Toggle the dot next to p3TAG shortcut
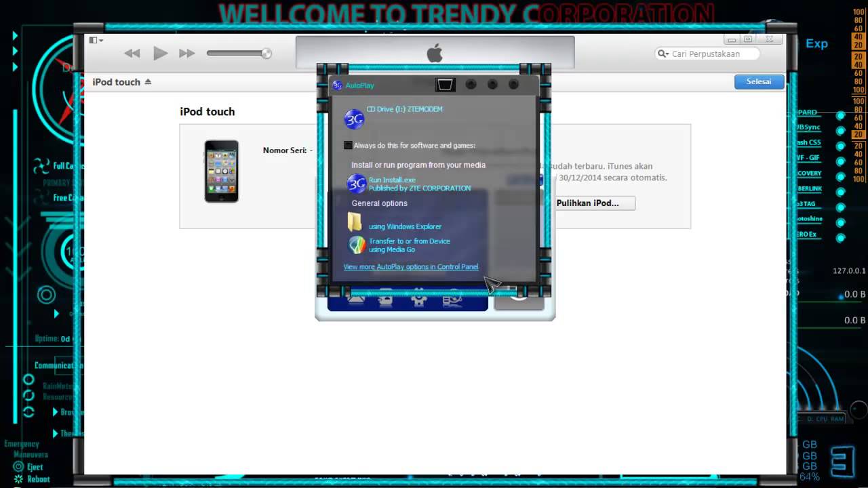Image resolution: width=868 pixels, height=488 pixels. click(840, 207)
